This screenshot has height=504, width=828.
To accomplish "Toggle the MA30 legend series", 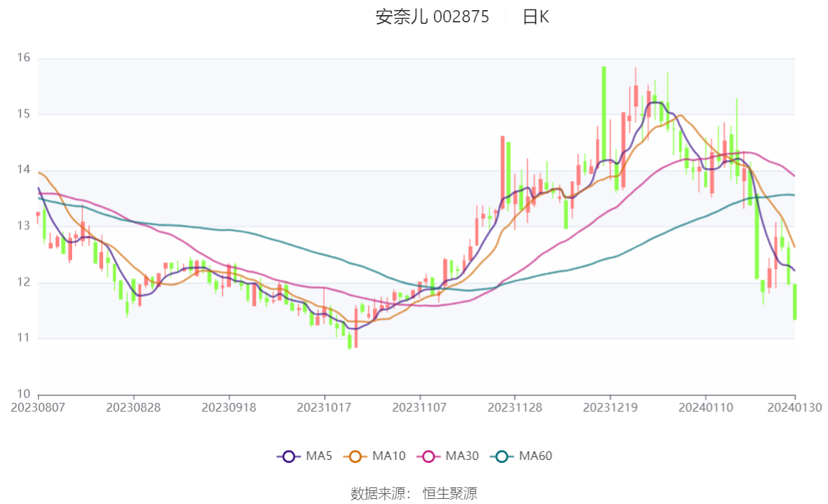I will pyautogui.click(x=448, y=456).
